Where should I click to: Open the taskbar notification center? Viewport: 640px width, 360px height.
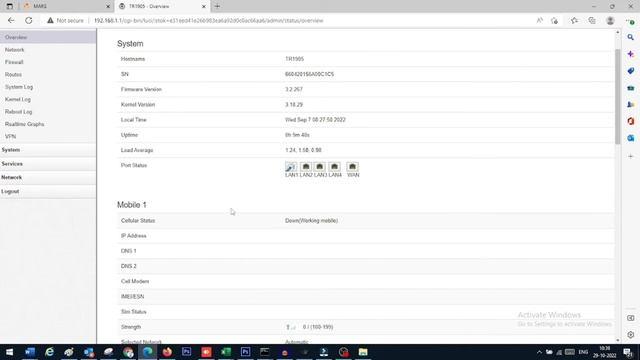[x=628, y=352]
